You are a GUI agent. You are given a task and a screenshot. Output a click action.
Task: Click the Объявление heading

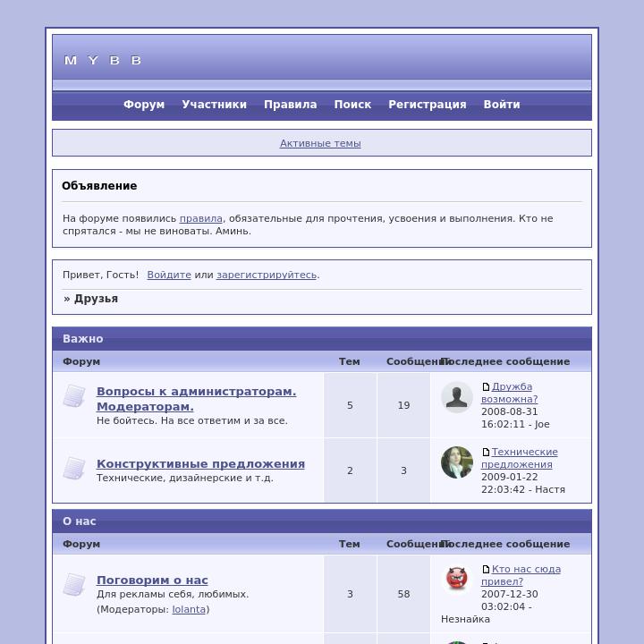pyautogui.click(x=99, y=186)
